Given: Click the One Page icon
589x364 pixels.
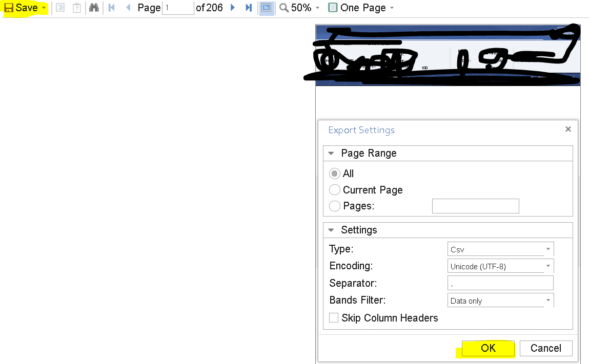Looking at the screenshot, I should tap(333, 8).
